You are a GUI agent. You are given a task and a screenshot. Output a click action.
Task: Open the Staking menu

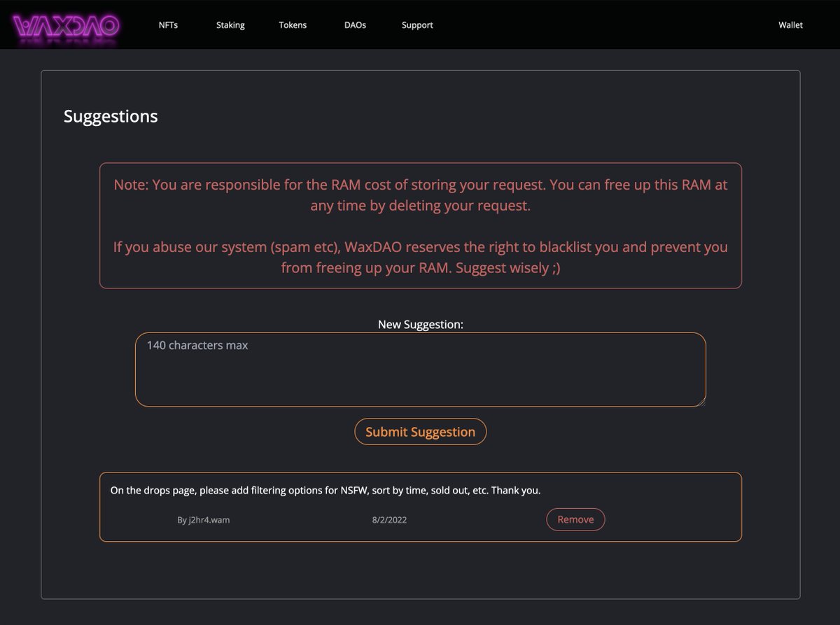click(230, 25)
